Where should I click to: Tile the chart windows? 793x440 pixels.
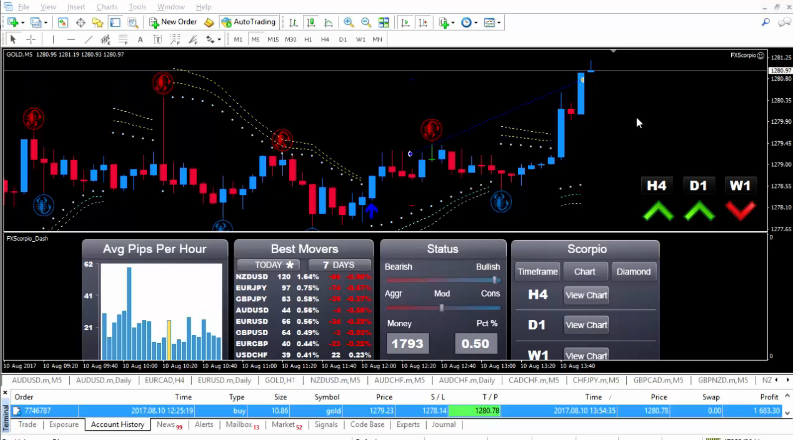pyautogui.click(x=384, y=22)
